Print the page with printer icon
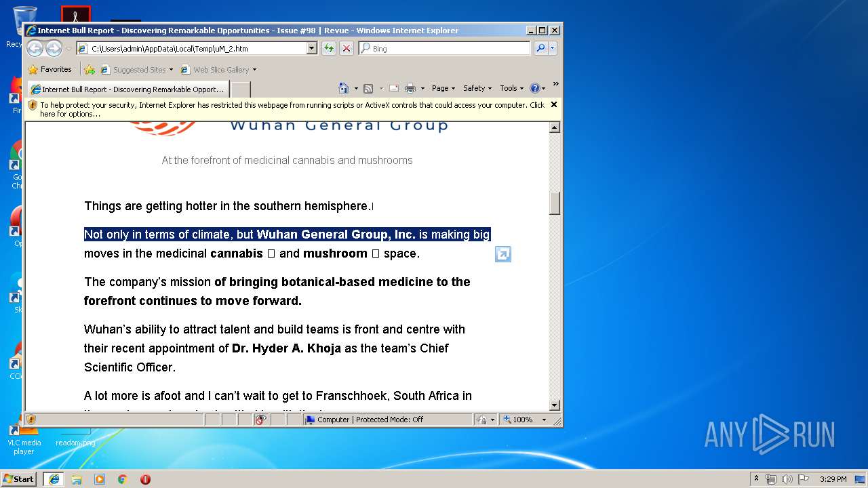868x488 pixels. tap(410, 88)
